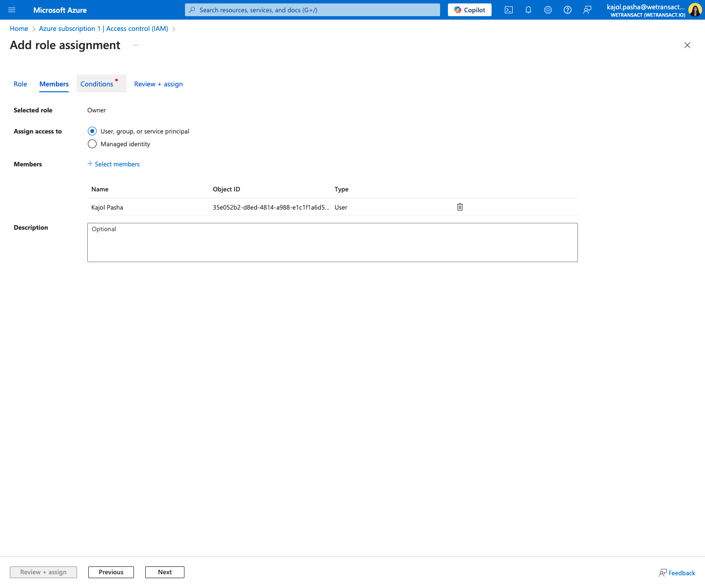This screenshot has width=705, height=588.
Task: Click the Review + assign bottom button
Action: click(x=43, y=572)
